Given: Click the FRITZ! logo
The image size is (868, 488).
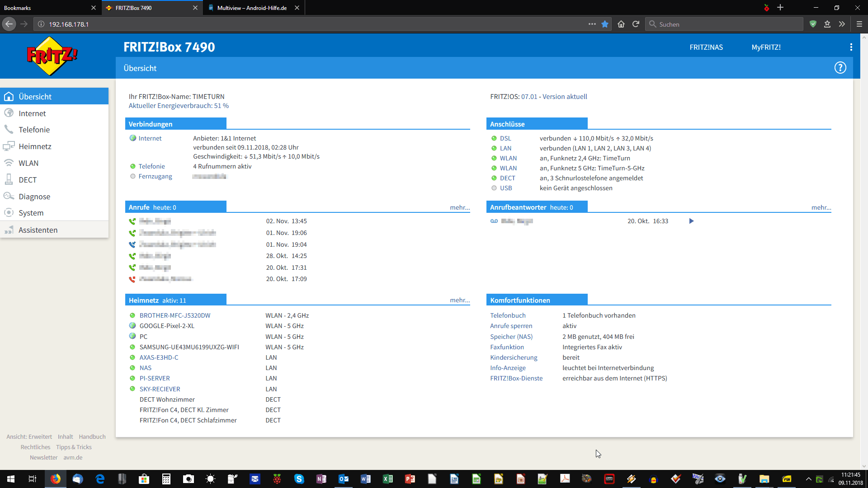Looking at the screenshot, I should pyautogui.click(x=52, y=56).
